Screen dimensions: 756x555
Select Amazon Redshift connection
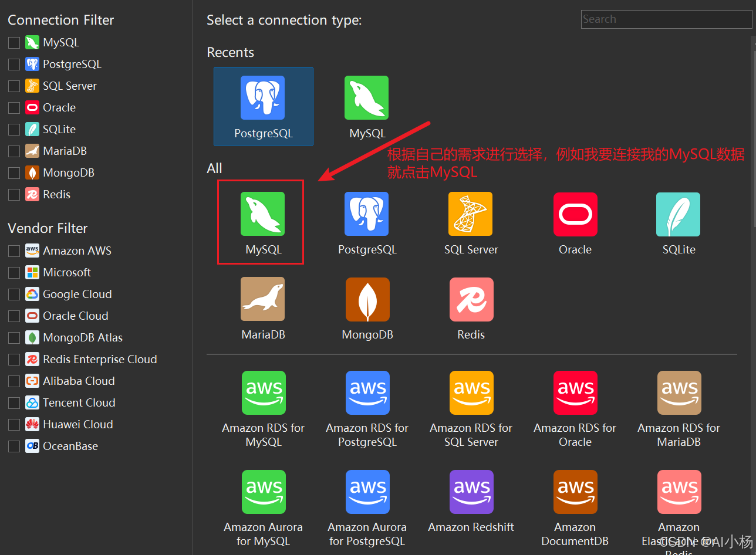(471, 501)
